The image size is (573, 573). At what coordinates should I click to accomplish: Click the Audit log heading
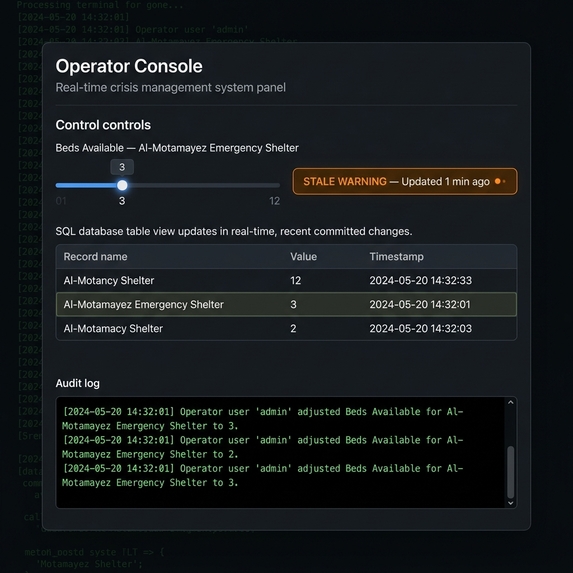pos(77,383)
